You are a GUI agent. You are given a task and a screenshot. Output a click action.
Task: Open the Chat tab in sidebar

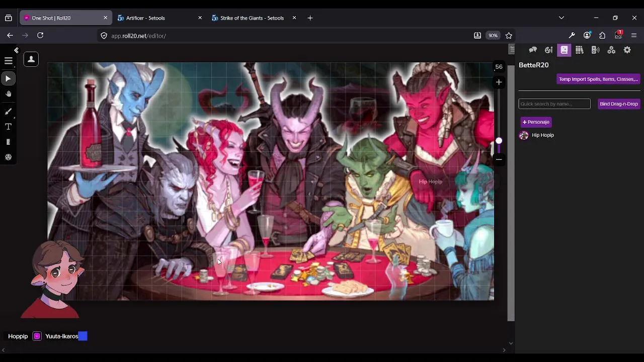(533, 50)
